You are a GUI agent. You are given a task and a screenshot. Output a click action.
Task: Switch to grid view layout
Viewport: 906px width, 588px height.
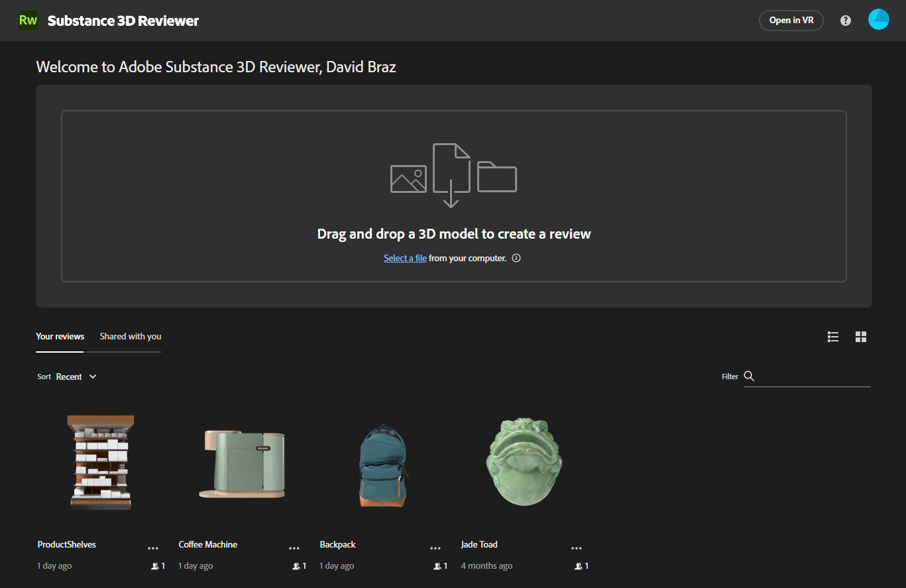pos(861,337)
